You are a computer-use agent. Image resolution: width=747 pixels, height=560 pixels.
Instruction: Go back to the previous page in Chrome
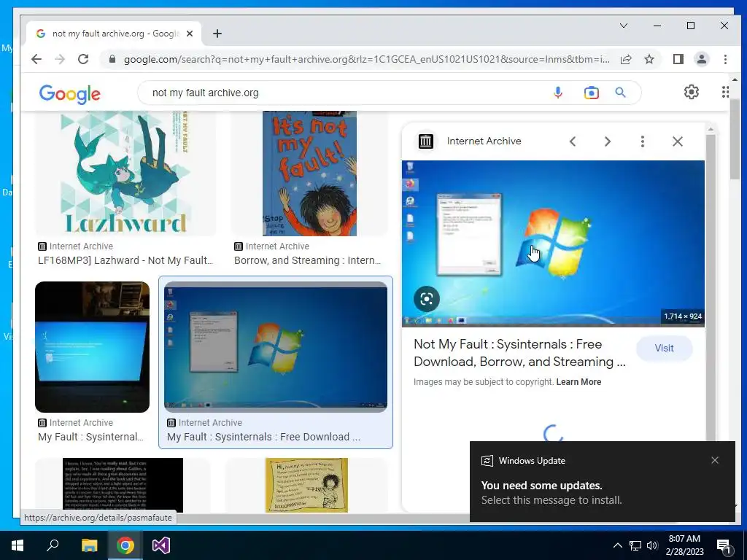point(36,59)
